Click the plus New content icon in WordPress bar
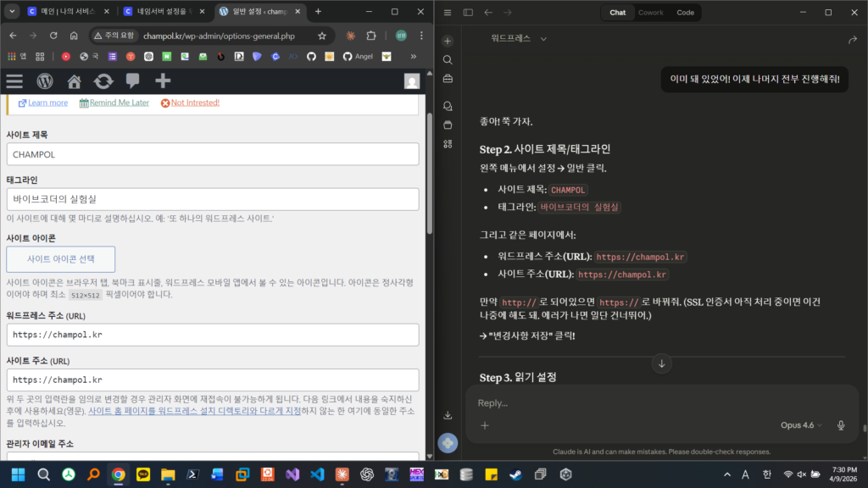The image size is (868, 488). [x=163, y=80]
